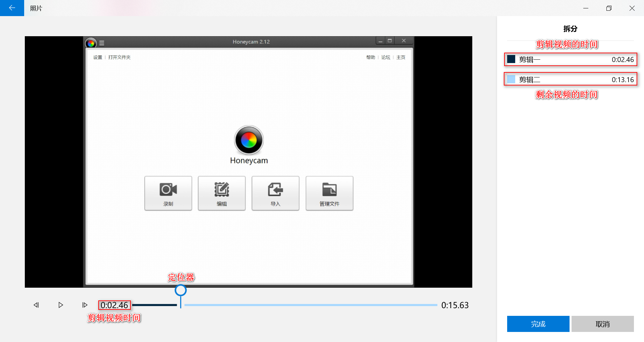Screen dimensions: 644x342
Task: Close the Photos app window
Action: tap(632, 8)
